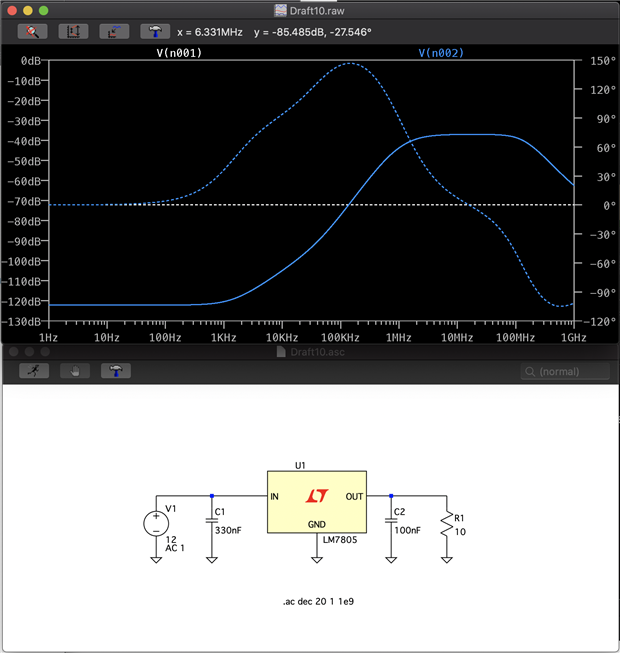
Task: Click the autorange axes icon in waveform toolbar
Action: point(73,32)
